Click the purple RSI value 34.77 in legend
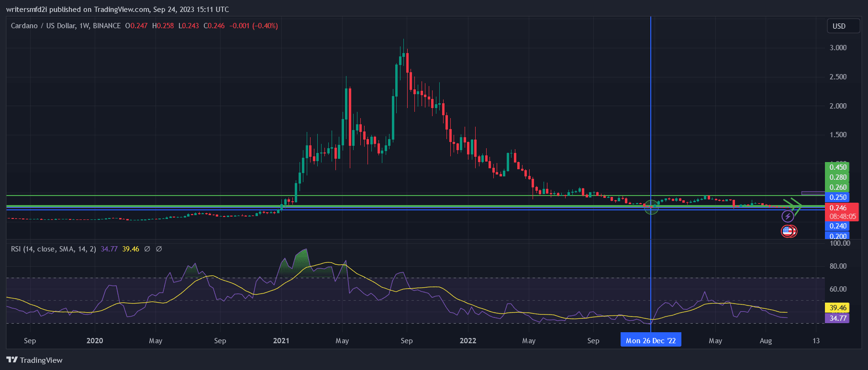The image size is (868, 370). (109, 249)
